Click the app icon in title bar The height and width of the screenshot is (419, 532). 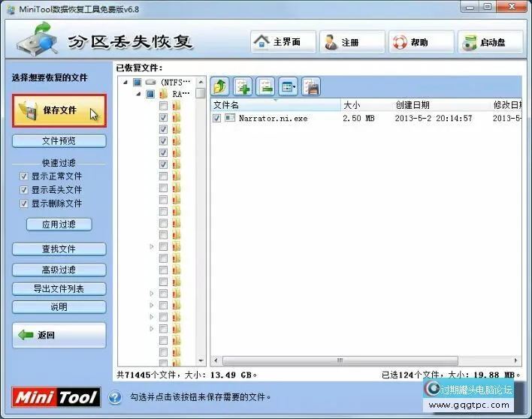tap(11, 10)
